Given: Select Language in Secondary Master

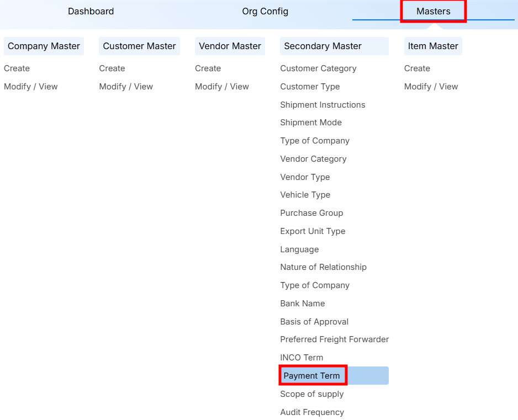Looking at the screenshot, I should pyautogui.click(x=299, y=249).
